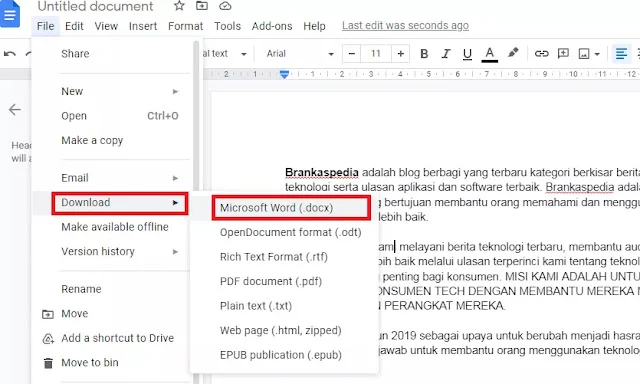The image size is (640, 384).
Task: Download as Plain text (.txt)
Action: click(284, 306)
